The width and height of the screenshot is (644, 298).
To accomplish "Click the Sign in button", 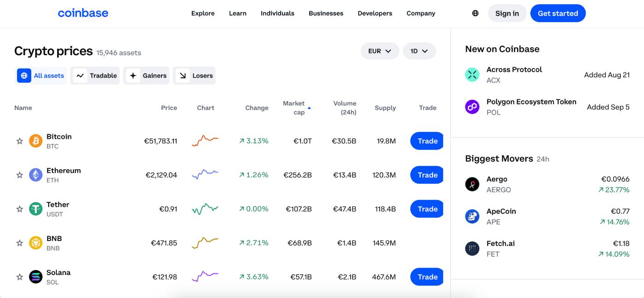I will coord(507,13).
